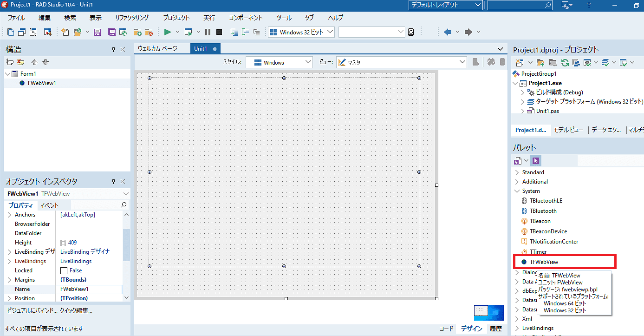Expand the Margins property
This screenshot has height=336, width=644.
coord(9,280)
